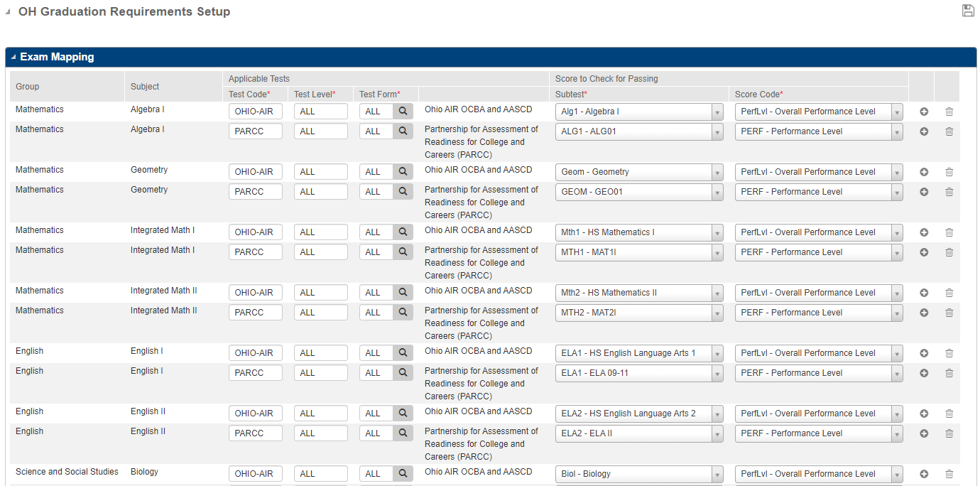Screen dimensions: 980x486
Task: Click the Test Level field for PARCC Algebra I
Action: click(320, 131)
